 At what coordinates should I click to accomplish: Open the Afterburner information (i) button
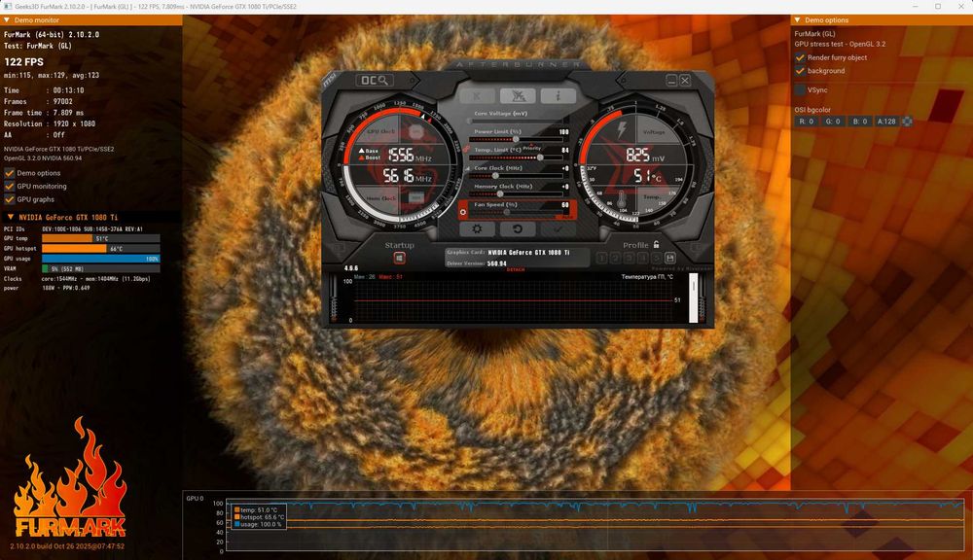point(558,96)
